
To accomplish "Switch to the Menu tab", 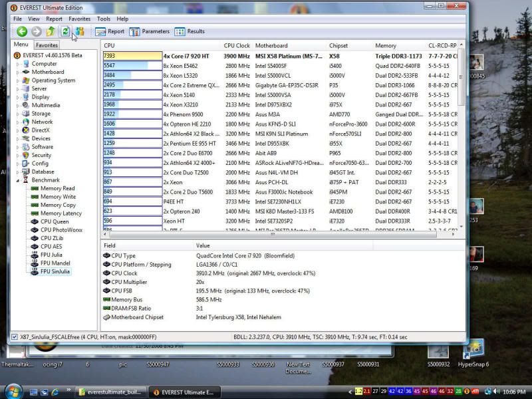I will tap(21, 45).
